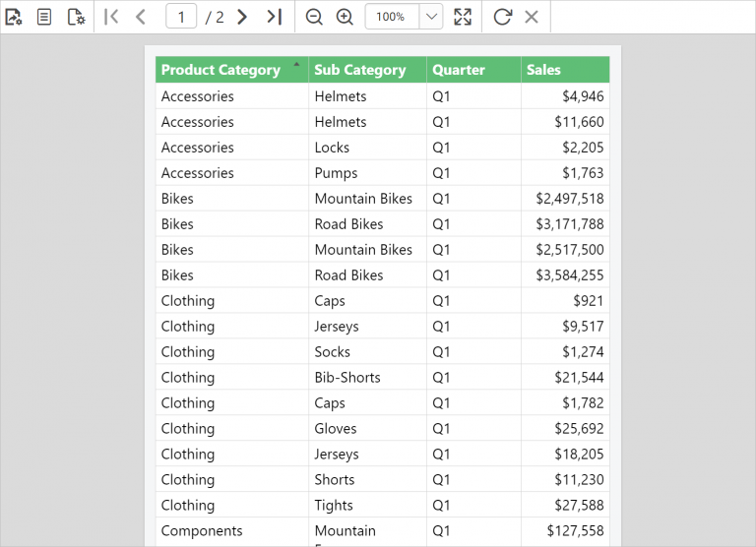
Task: Click the Quarter column header
Action: click(459, 70)
